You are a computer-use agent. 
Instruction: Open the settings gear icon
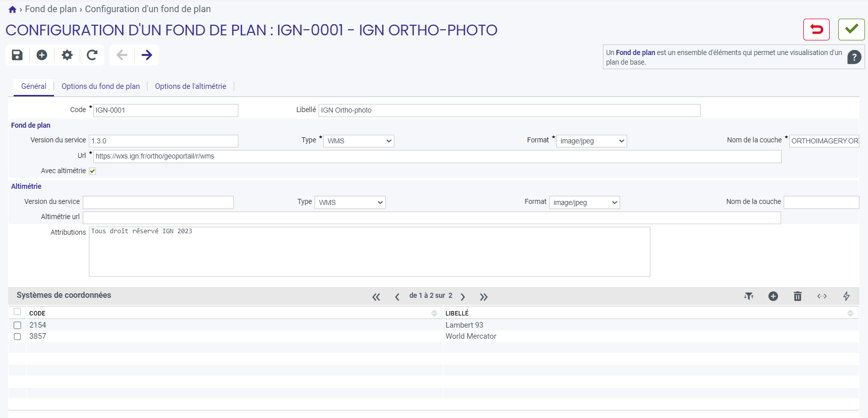coord(67,55)
